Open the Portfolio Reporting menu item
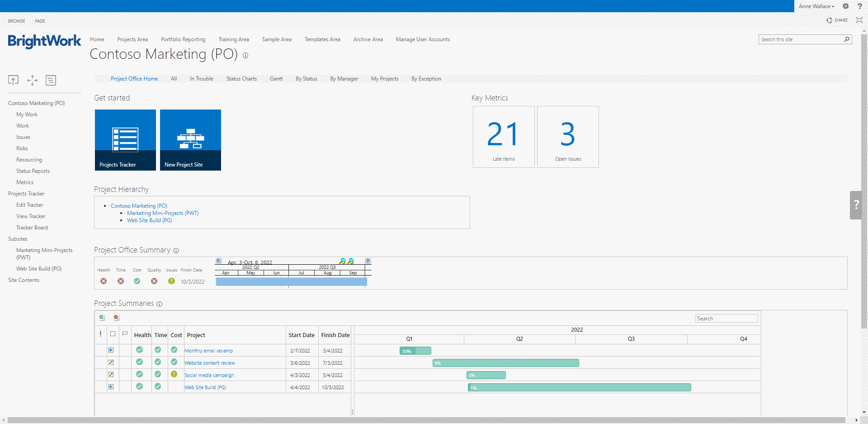 tap(183, 39)
